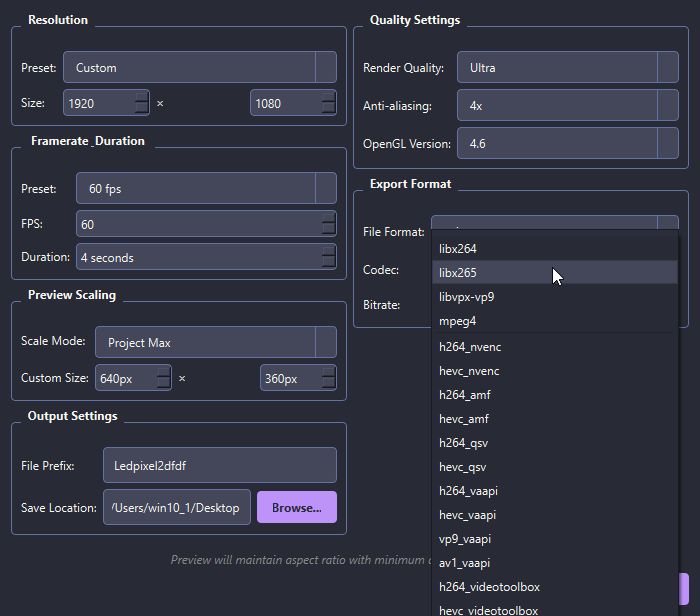
Task: Select hevc_nvenc from the codec list
Action: (555, 371)
